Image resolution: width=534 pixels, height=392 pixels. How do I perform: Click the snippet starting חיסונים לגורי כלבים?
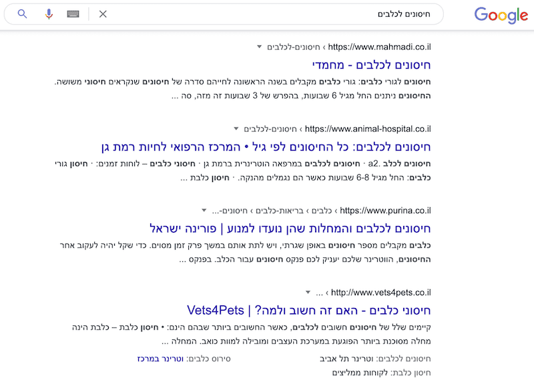click(243, 89)
